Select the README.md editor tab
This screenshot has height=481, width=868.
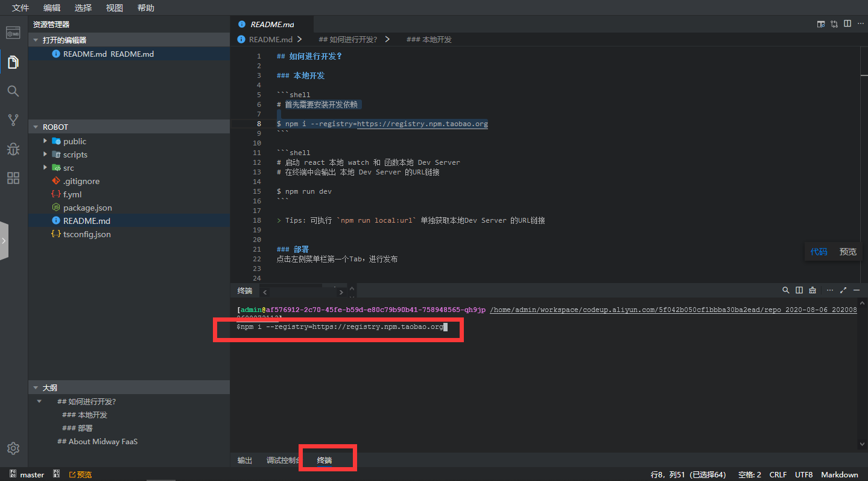pos(273,24)
